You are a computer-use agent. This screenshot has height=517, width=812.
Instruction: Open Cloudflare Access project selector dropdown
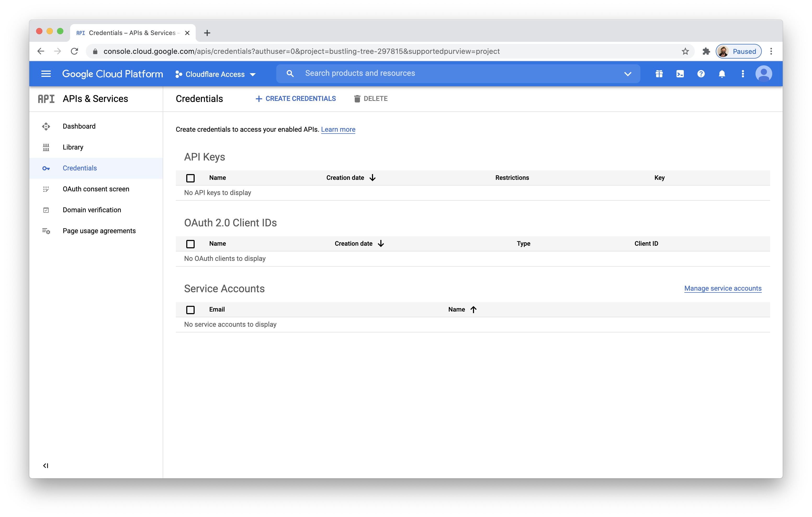tap(216, 74)
